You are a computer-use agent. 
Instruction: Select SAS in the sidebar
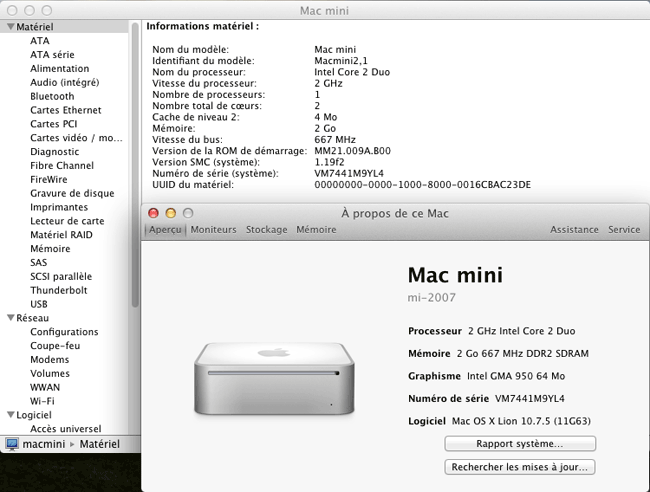pos(39,262)
